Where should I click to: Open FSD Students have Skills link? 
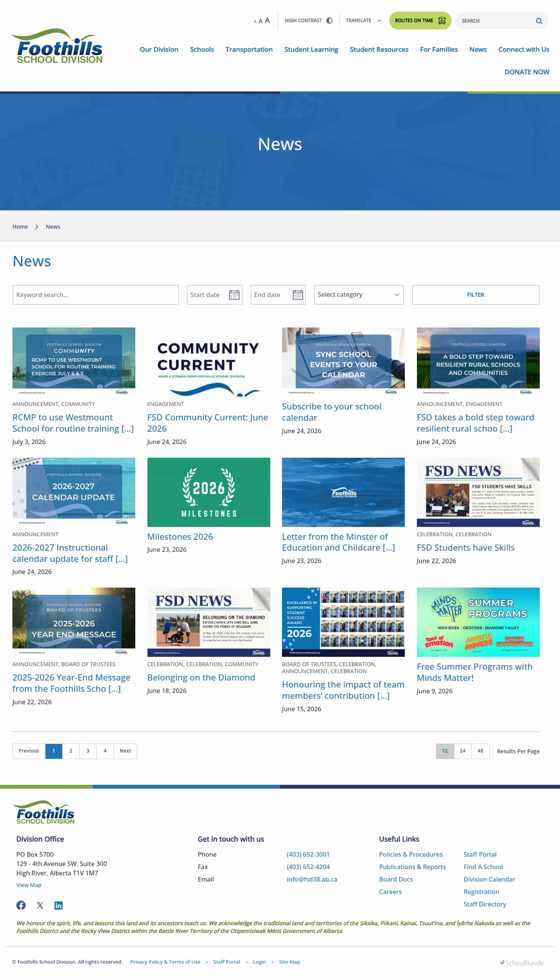[465, 548]
